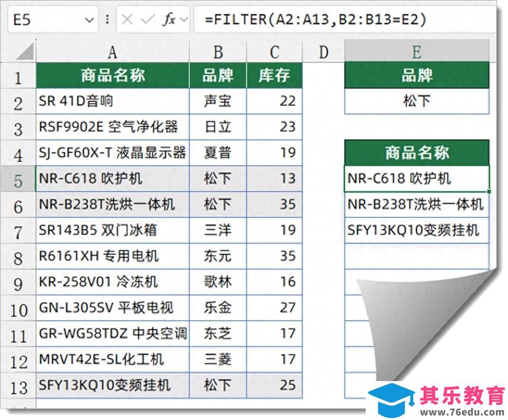Click the Select All triangle corner
Viewport: 508px width, 420px height.
[25, 52]
